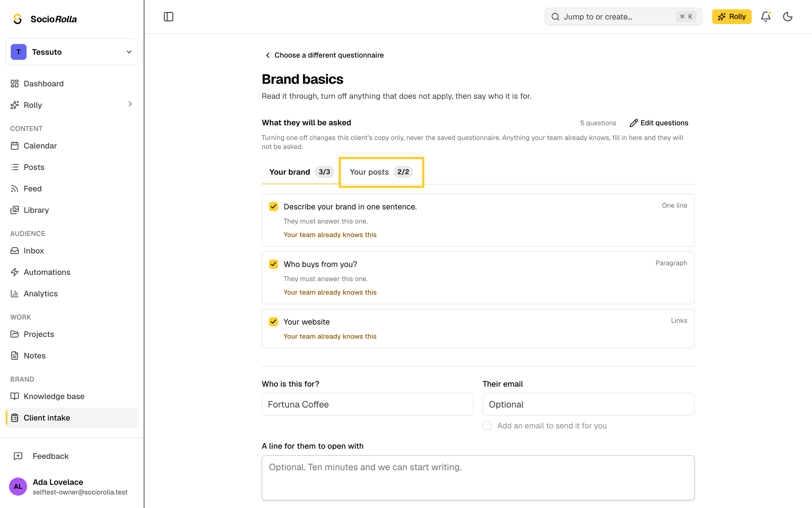Click Your team already knows this under Who buys from you
Image resolution: width=812 pixels, height=508 pixels.
coord(330,292)
